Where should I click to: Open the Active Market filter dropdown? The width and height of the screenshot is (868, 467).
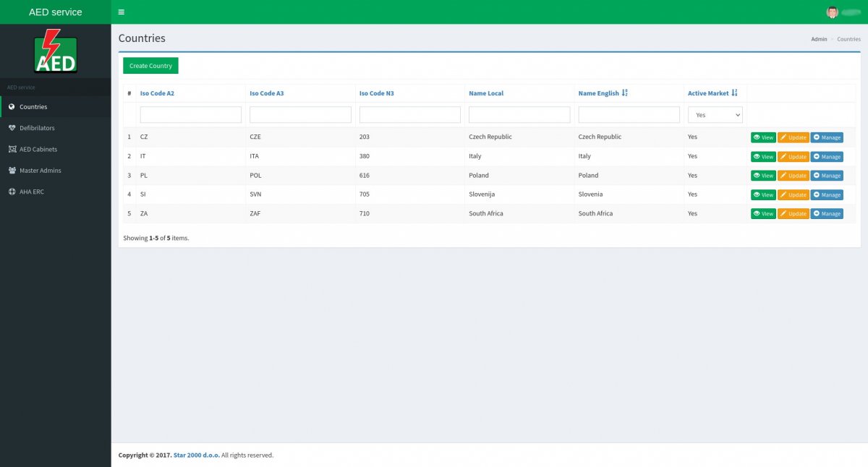715,115
